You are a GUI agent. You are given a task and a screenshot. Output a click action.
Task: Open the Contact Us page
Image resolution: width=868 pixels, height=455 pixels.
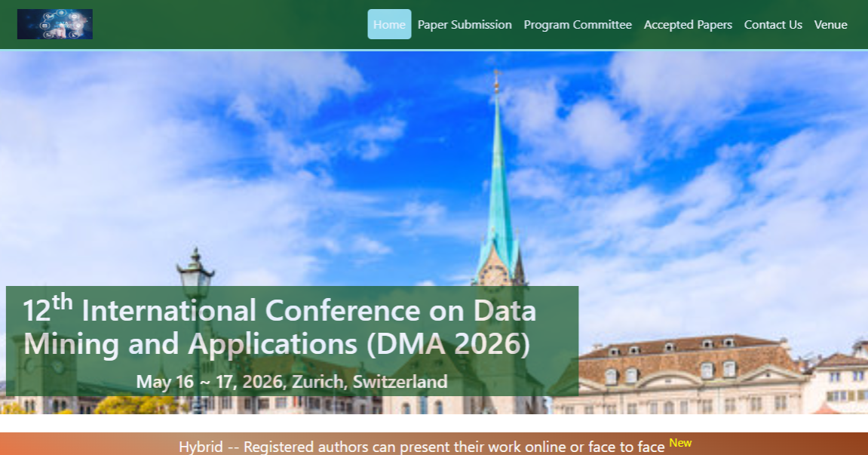pyautogui.click(x=773, y=24)
